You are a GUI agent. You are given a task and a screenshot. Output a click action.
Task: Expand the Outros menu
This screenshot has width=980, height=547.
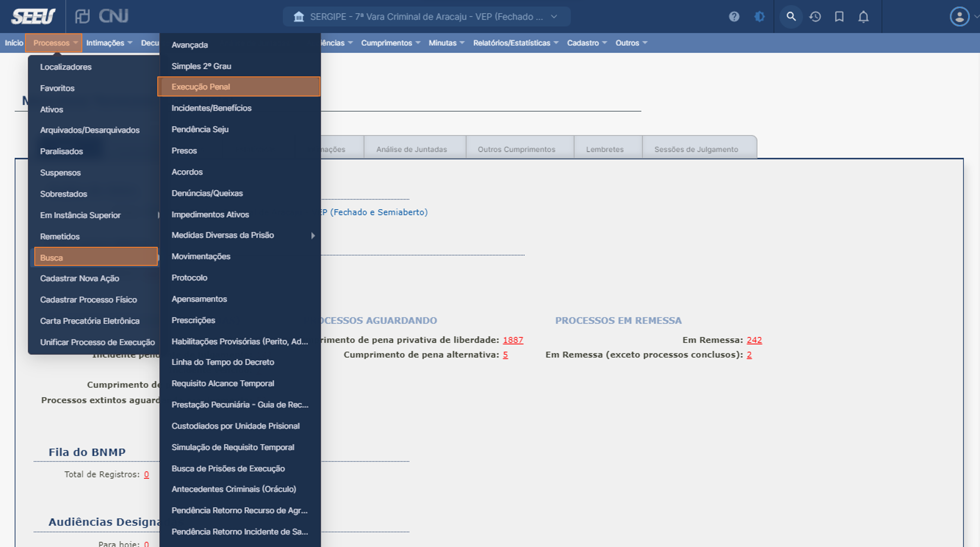(x=631, y=43)
